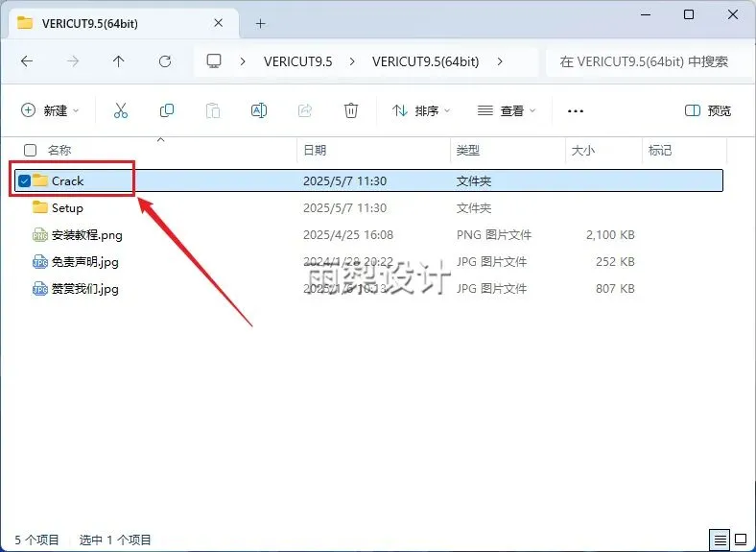
Task: Minimize the Explorer window
Action: click(x=646, y=14)
